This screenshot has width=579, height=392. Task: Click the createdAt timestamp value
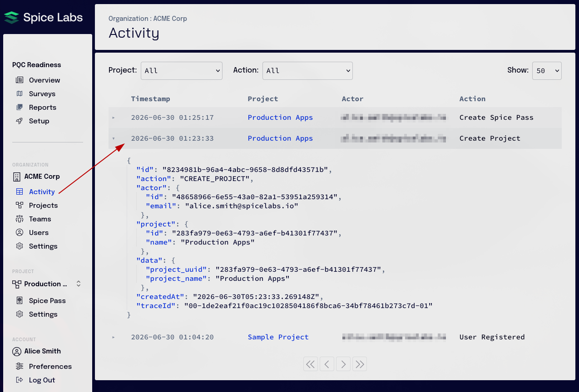257,297
